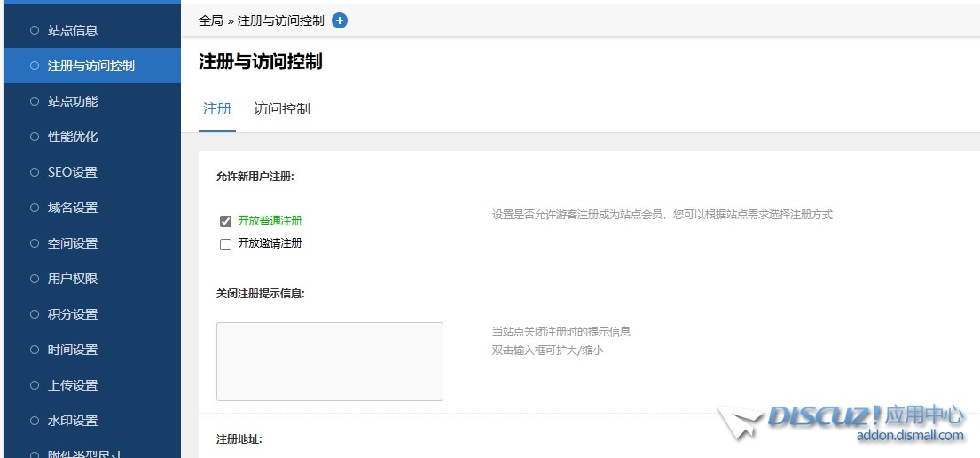Screen dimensions: 980x458
Task: Select the highlighted 注册与访问控制 sidebar item
Action: (x=90, y=66)
